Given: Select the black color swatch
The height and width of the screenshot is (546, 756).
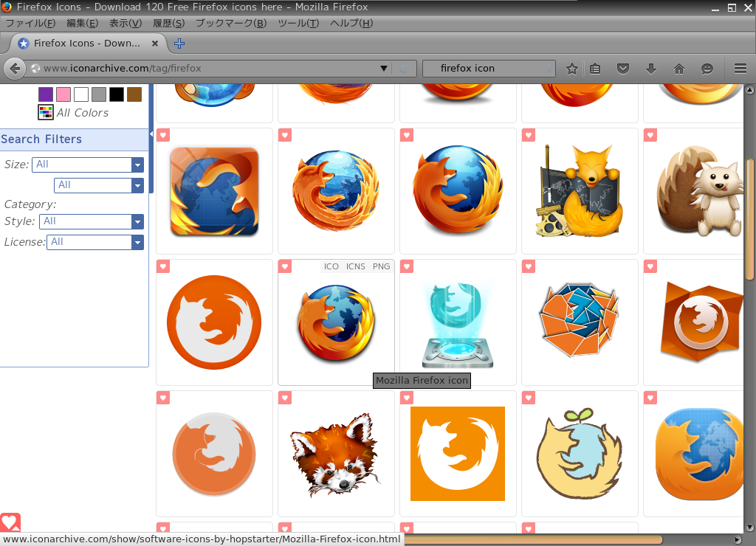Looking at the screenshot, I should pos(116,94).
